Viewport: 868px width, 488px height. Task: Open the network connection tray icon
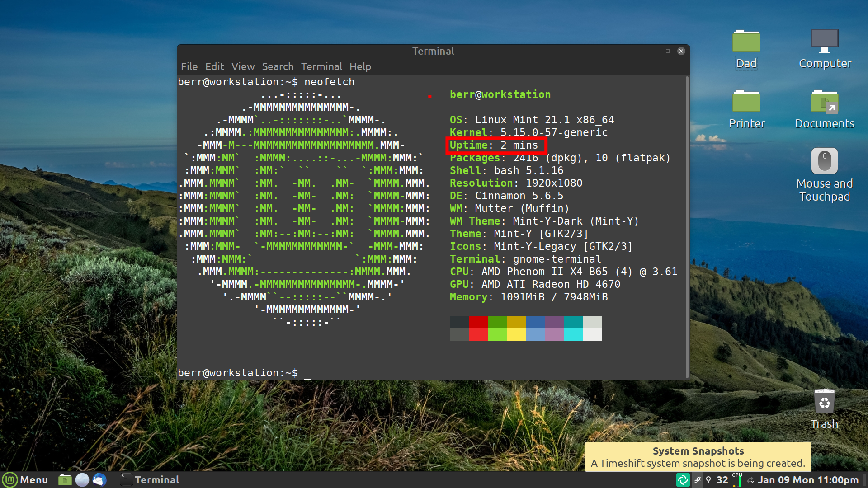tap(750, 480)
